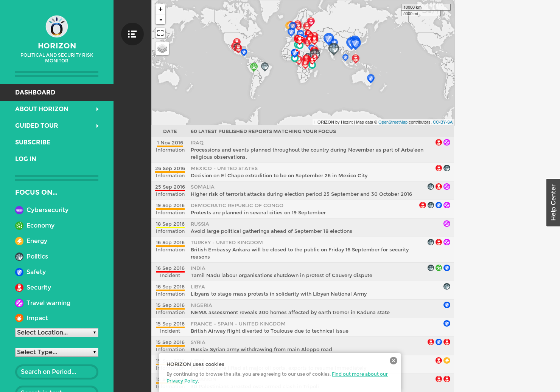Click the economy icon in India row

(439, 268)
